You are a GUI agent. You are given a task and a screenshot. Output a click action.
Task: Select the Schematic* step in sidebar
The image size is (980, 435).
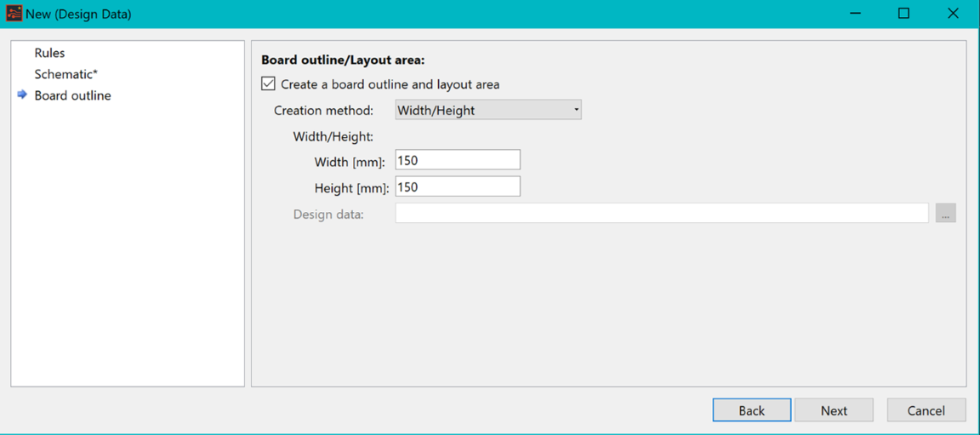66,74
